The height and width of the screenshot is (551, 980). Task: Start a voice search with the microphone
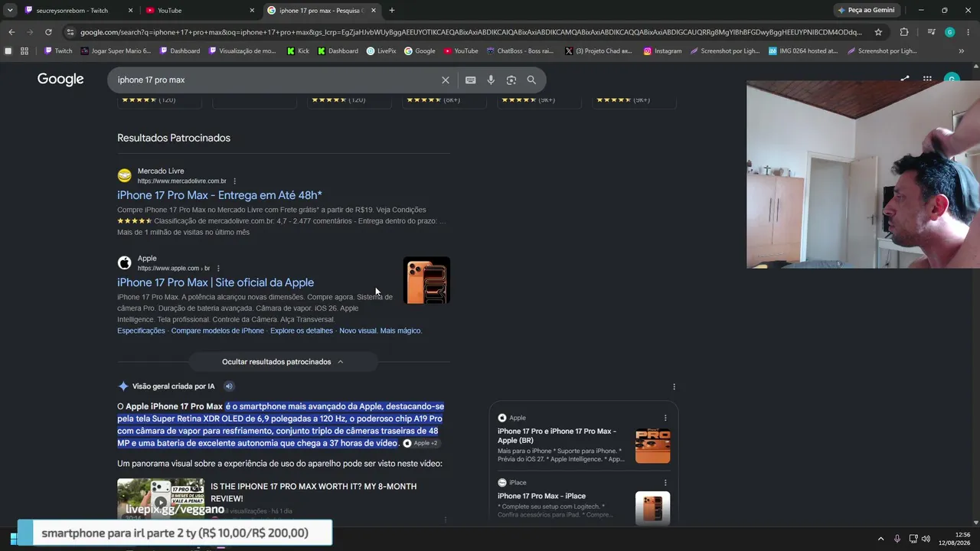point(491,80)
